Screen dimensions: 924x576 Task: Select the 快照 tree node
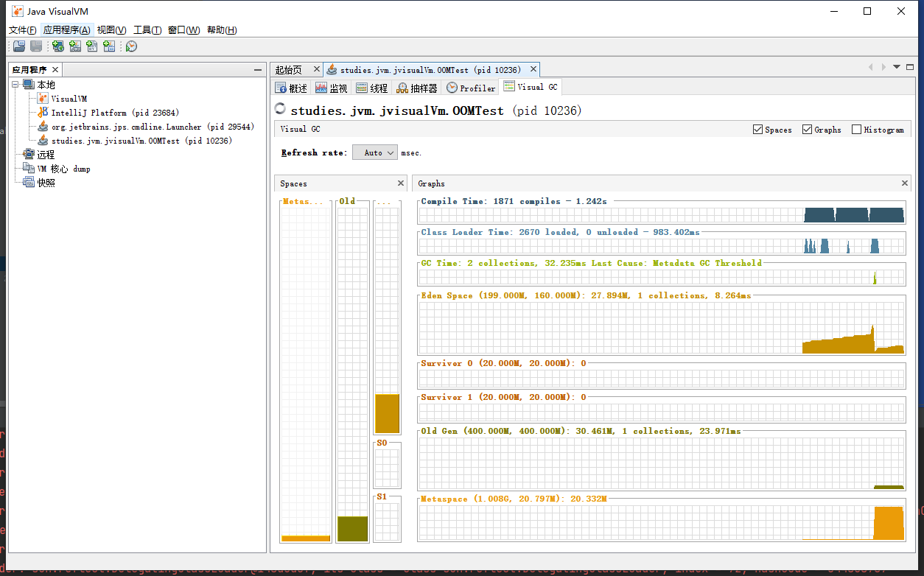[46, 183]
